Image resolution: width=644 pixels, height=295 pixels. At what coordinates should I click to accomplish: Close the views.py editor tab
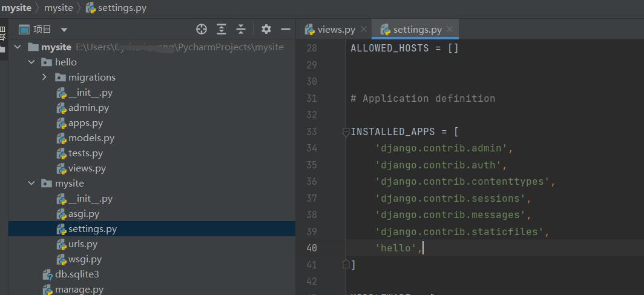point(364,29)
